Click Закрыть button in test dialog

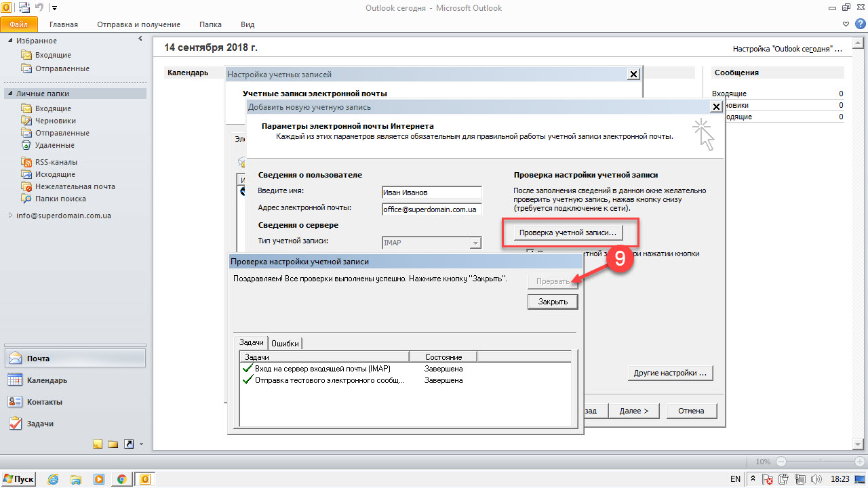553,302
